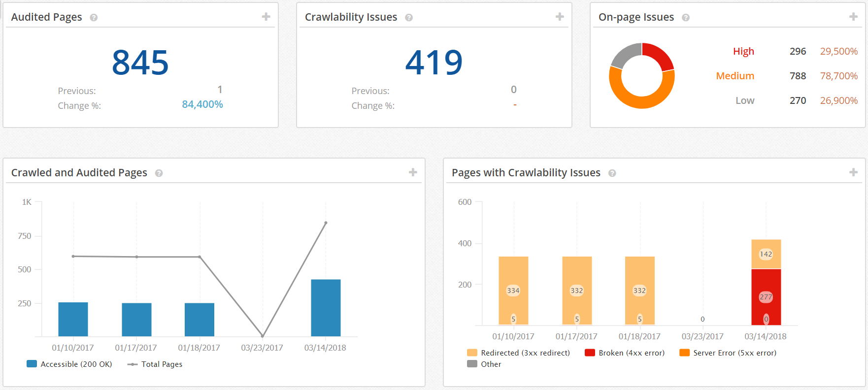Open help icon beside On-page Issues
Image resolution: width=868 pixels, height=390 pixels.
point(686,18)
